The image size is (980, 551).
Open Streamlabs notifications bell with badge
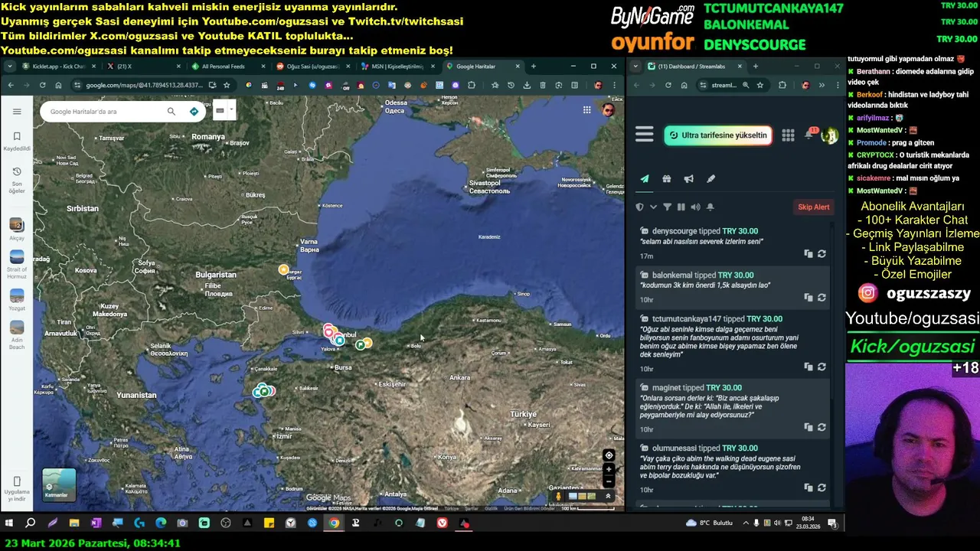tap(810, 135)
